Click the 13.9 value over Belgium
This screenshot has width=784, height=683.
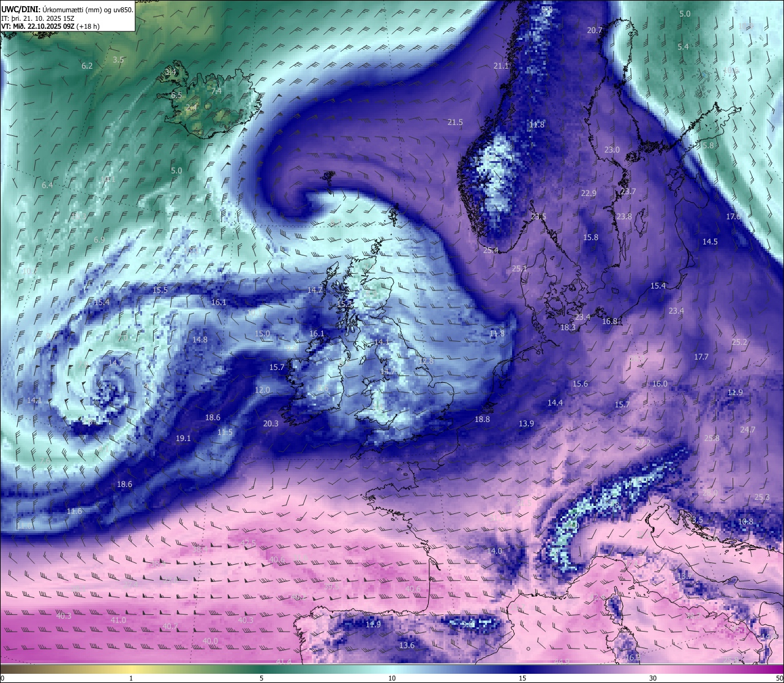pos(526,423)
